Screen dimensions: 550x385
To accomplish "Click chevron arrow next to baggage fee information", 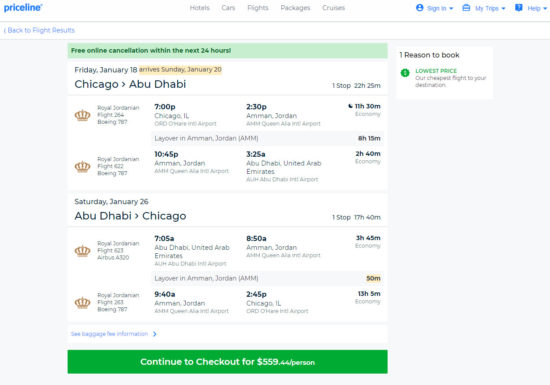I will coord(155,334).
